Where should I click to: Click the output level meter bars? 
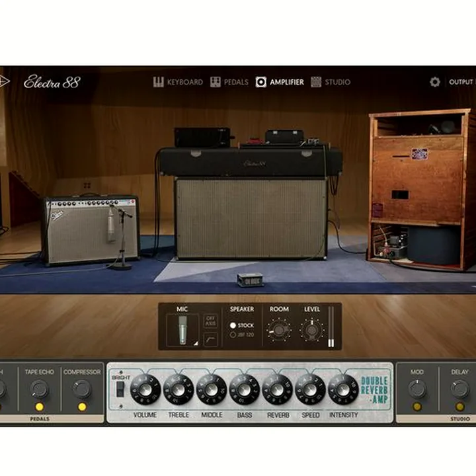[331, 327]
